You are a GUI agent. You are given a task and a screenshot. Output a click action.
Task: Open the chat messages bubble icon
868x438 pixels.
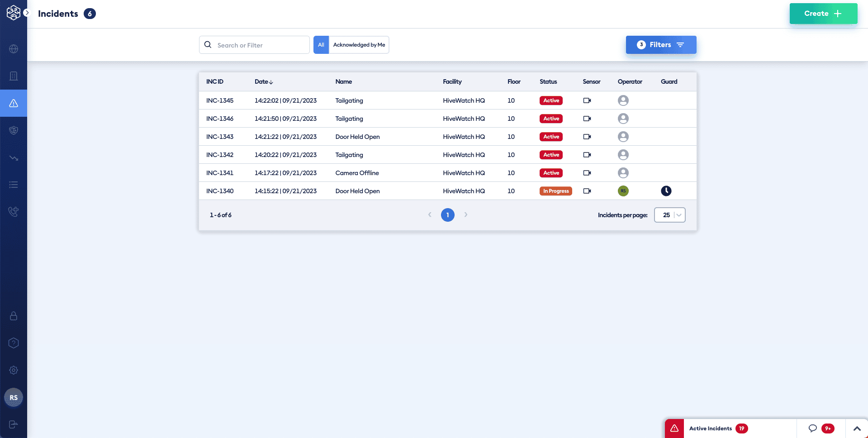click(x=813, y=428)
